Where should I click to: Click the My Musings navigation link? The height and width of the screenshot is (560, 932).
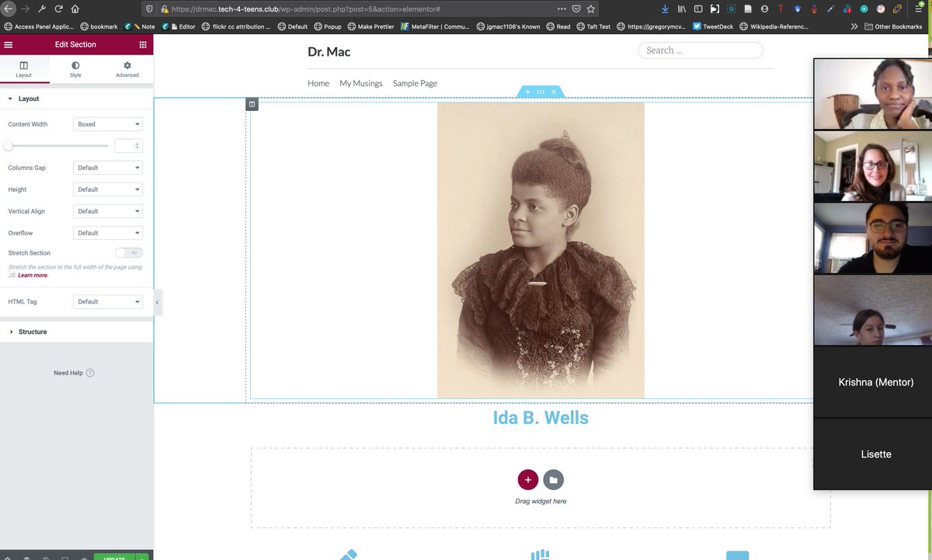pyautogui.click(x=360, y=83)
